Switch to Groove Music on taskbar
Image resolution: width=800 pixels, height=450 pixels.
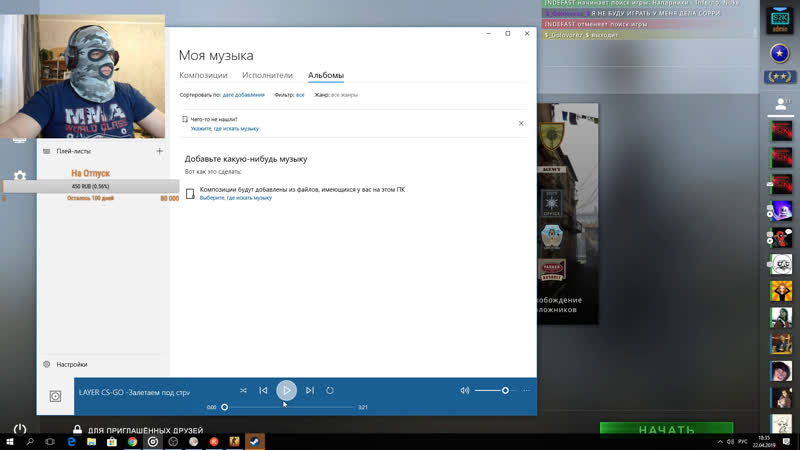153,442
